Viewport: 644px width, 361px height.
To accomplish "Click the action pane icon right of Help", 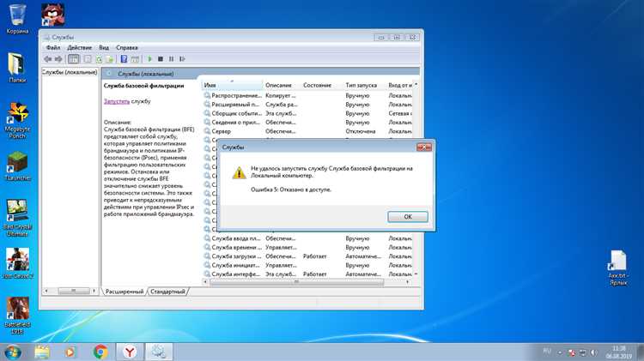I will (x=135, y=59).
